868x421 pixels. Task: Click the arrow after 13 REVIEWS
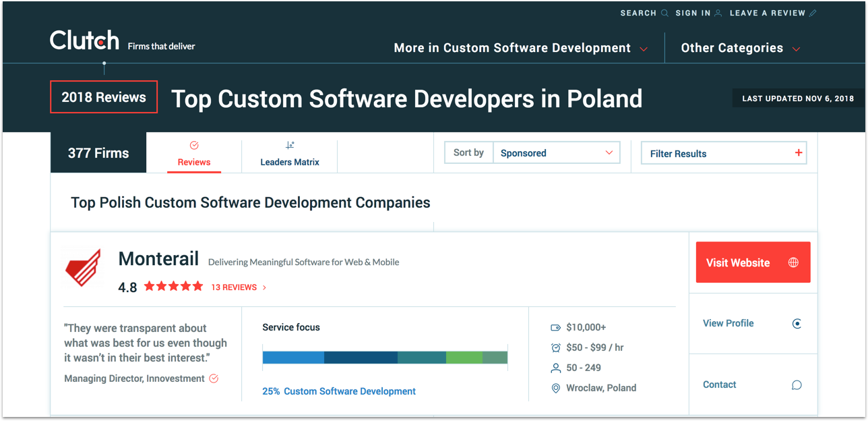coord(264,287)
